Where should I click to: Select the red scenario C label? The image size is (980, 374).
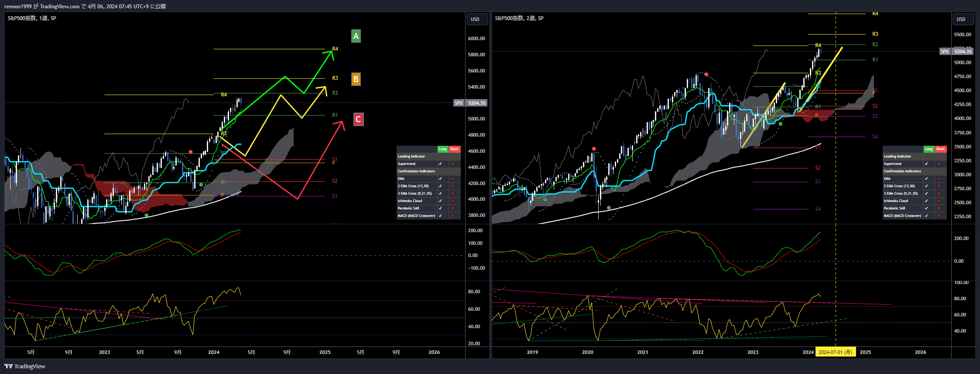[x=358, y=119]
